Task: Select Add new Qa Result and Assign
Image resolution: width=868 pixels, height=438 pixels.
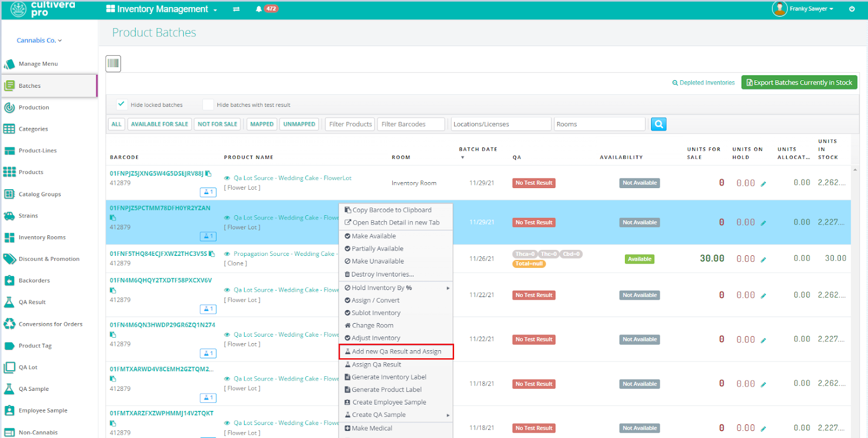Action: coord(396,351)
